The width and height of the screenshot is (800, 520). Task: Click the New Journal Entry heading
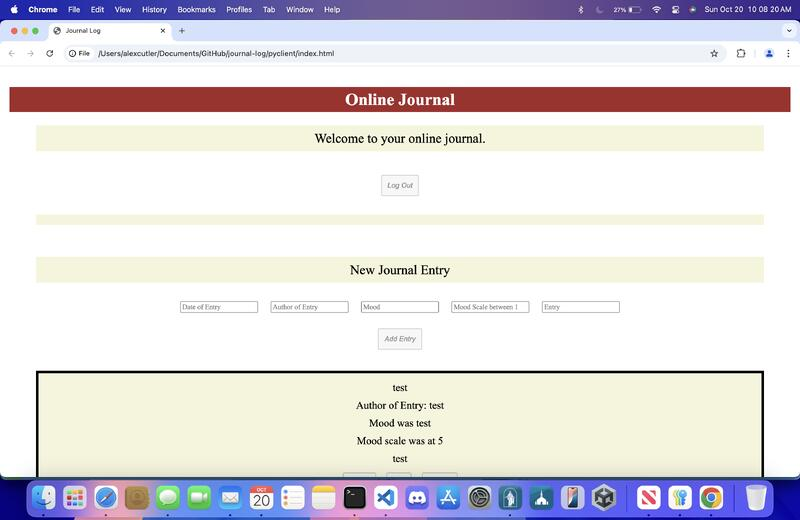click(x=400, y=270)
